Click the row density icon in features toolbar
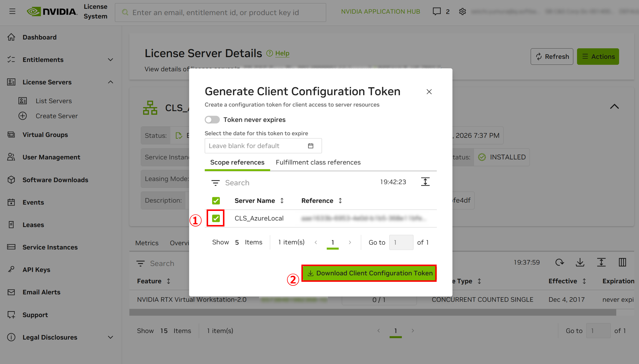Viewport: 639px width, 364px height. [601, 262]
